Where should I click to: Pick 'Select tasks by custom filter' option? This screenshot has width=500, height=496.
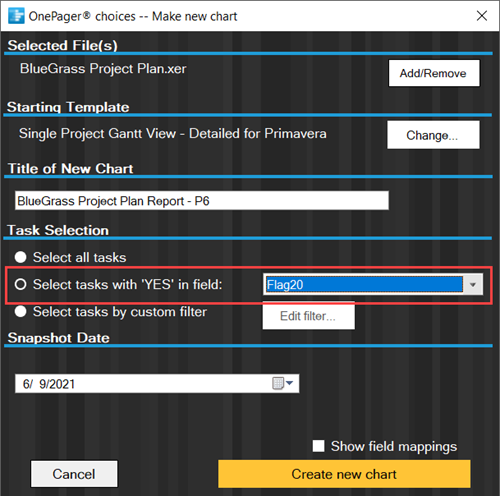point(21,312)
